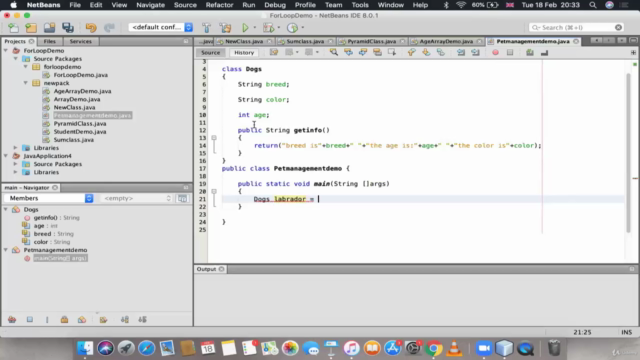Open the AgeArrayDemo.java editor tab
This screenshot has width=640, height=360.
[446, 41]
